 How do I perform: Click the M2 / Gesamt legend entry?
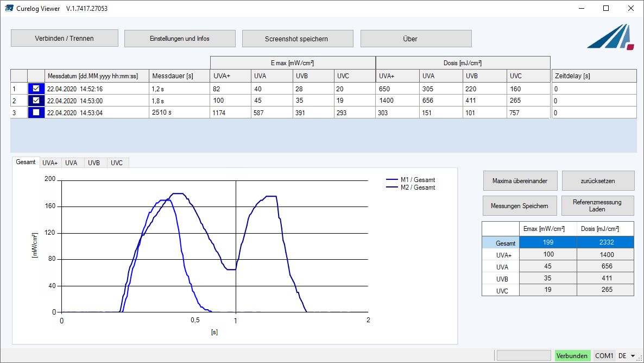pyautogui.click(x=411, y=187)
